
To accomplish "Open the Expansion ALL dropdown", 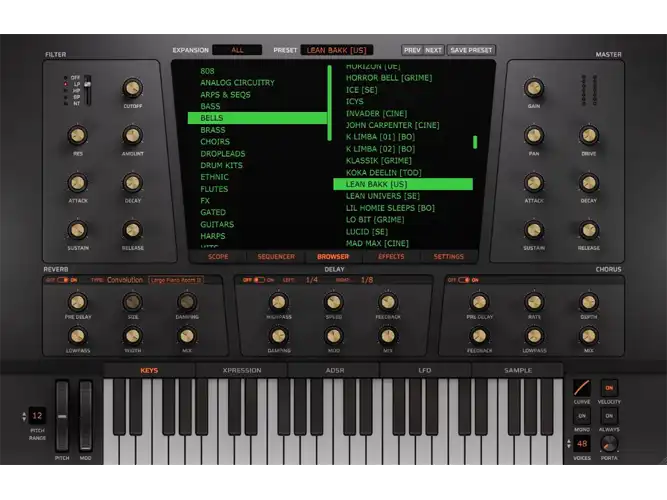I will point(237,50).
